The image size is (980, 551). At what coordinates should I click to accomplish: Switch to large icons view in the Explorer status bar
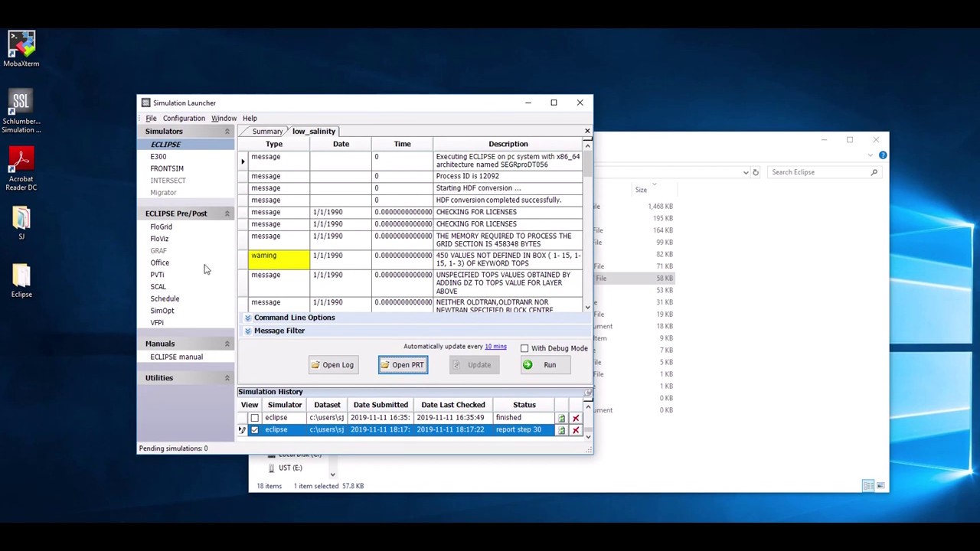tap(880, 486)
